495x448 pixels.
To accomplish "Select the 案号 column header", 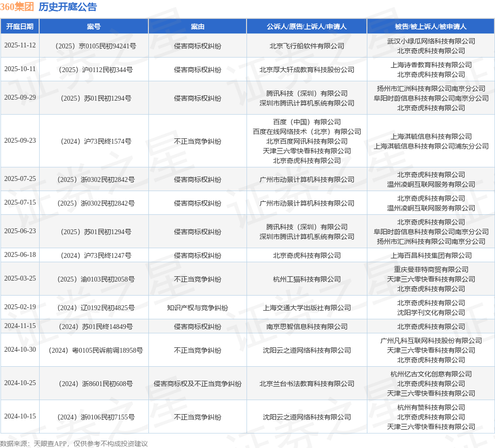I will (x=94, y=27).
